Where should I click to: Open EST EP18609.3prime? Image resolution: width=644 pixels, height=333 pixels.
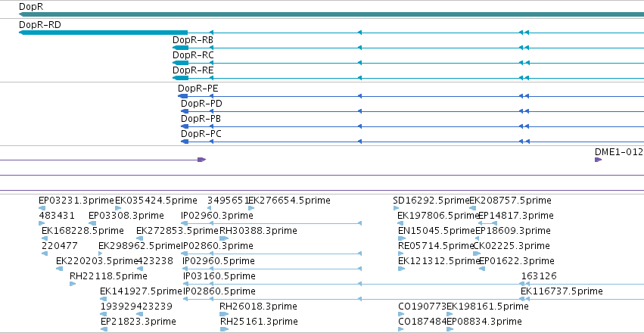(x=513, y=231)
